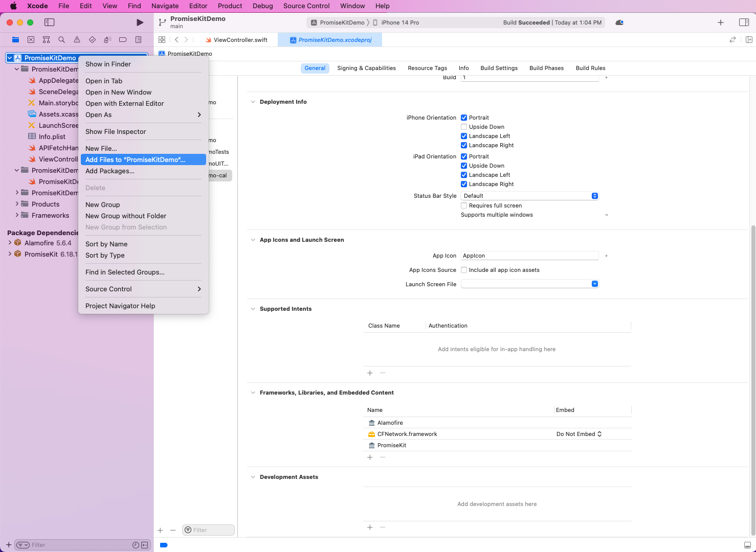Expand the Frameworks group in navigator
Screen dimensions: 756x552
[x=17, y=215]
